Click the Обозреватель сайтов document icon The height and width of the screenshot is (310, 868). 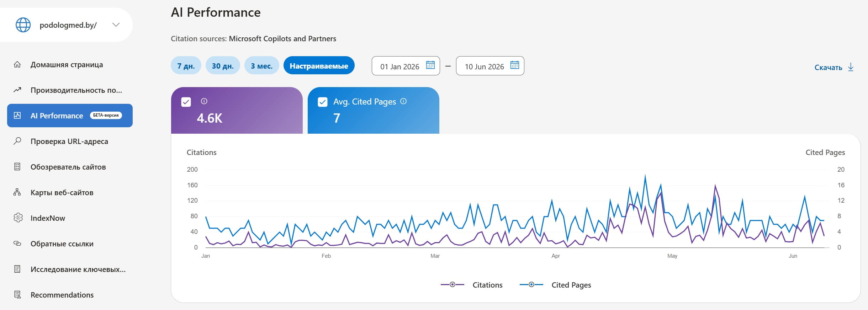click(x=17, y=167)
